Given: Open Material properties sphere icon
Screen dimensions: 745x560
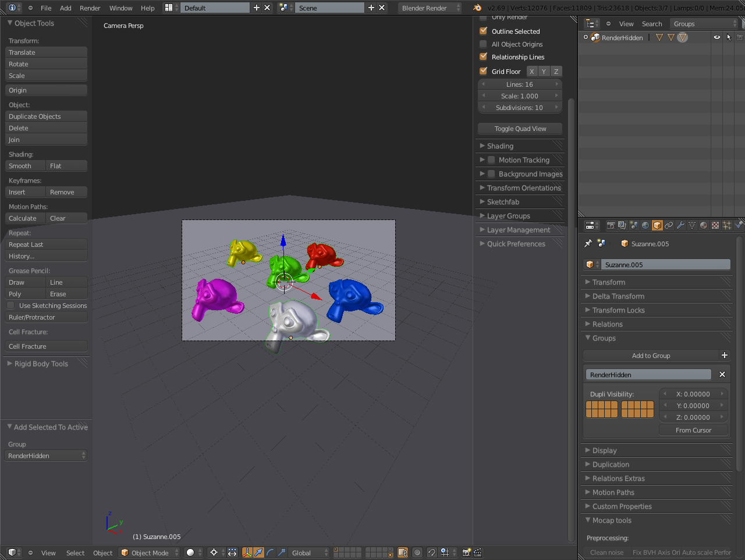Looking at the screenshot, I should click(x=704, y=225).
